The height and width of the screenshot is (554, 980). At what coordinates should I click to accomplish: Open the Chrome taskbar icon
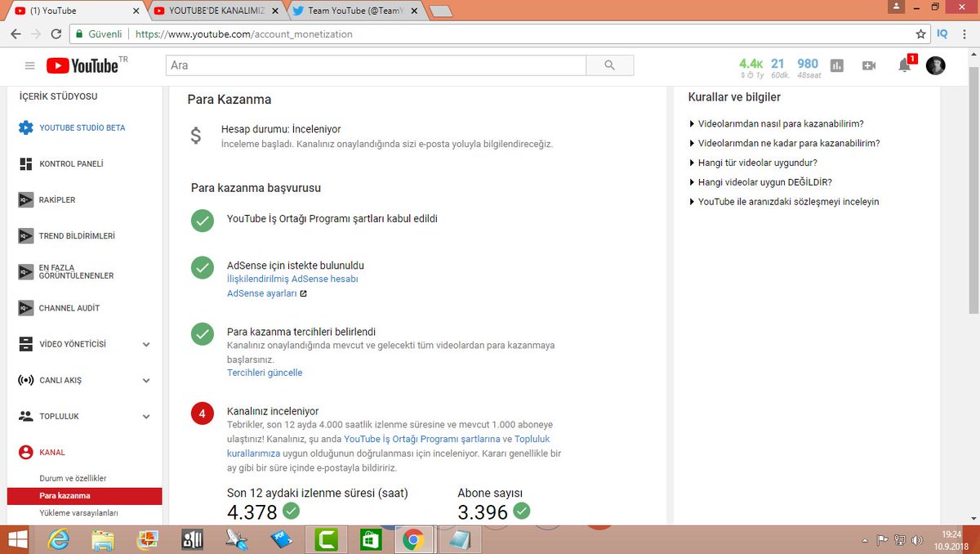coord(412,540)
